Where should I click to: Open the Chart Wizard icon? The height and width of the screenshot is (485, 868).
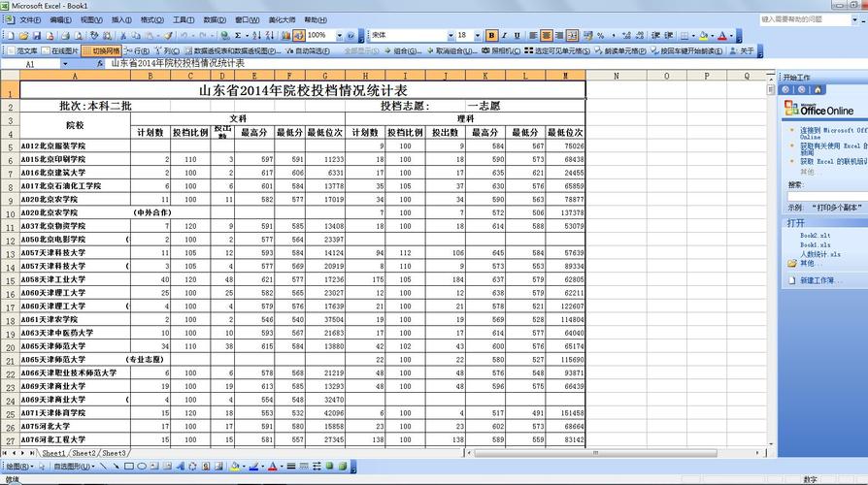pos(285,35)
